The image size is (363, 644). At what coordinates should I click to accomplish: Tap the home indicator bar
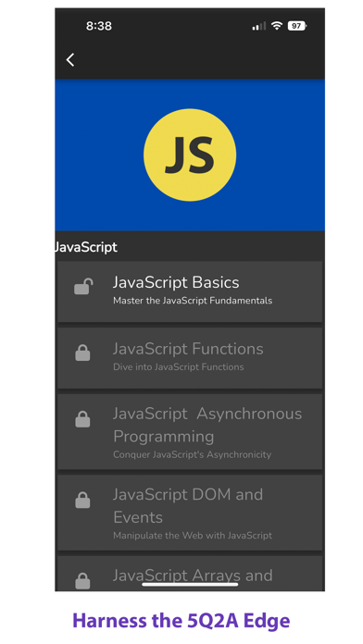pyautogui.click(x=190, y=585)
